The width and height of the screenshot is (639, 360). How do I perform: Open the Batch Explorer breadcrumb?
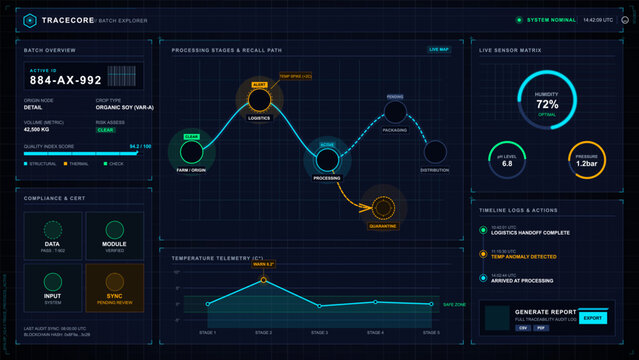coord(123,20)
